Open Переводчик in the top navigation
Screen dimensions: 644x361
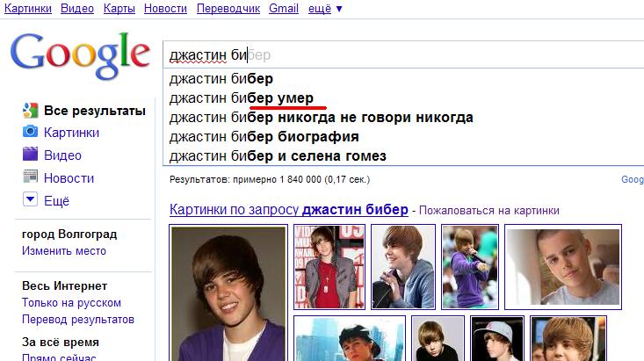[228, 8]
